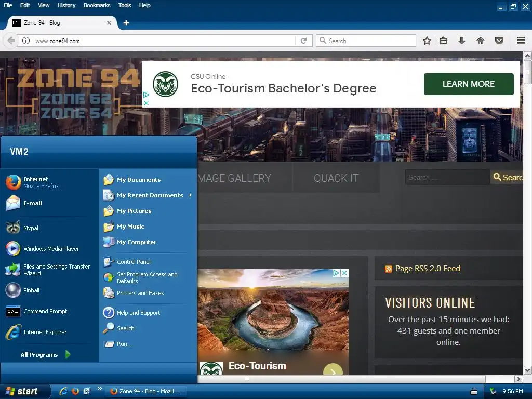Image resolution: width=532 pixels, height=399 pixels.
Task: Open the View menu
Action: click(44, 5)
